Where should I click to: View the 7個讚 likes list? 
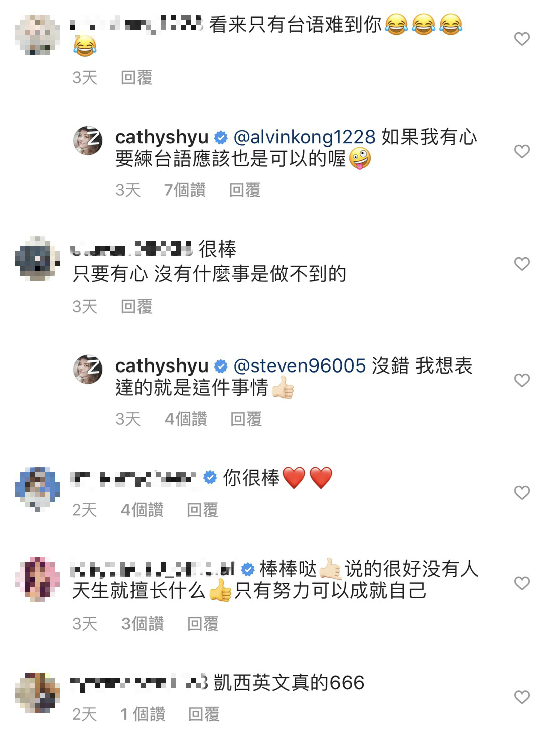(x=185, y=190)
